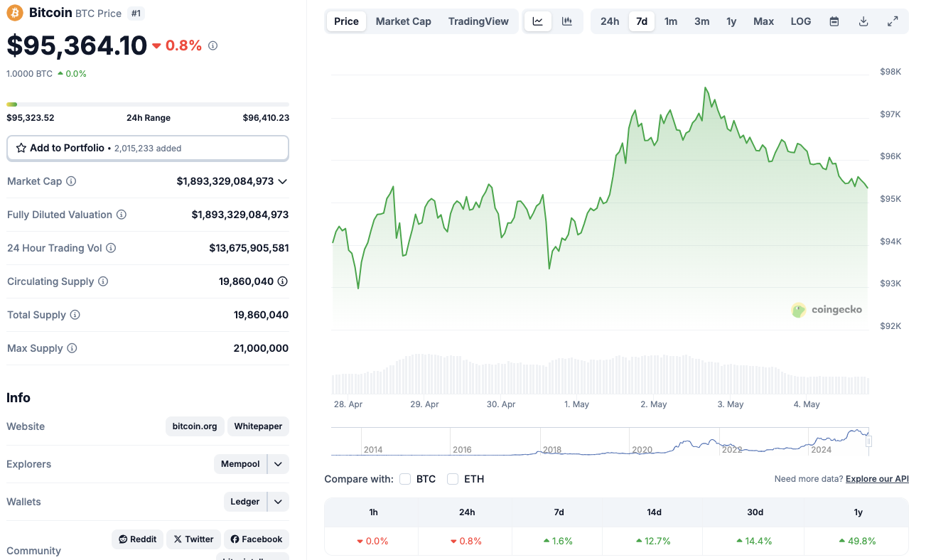
Task: Click the 1h 0.0% performance cell
Action: click(x=372, y=541)
